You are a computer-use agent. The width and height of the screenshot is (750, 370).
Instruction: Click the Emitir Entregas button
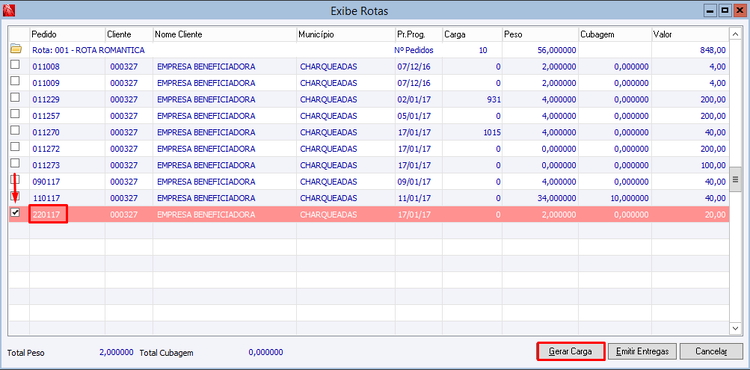click(x=642, y=351)
